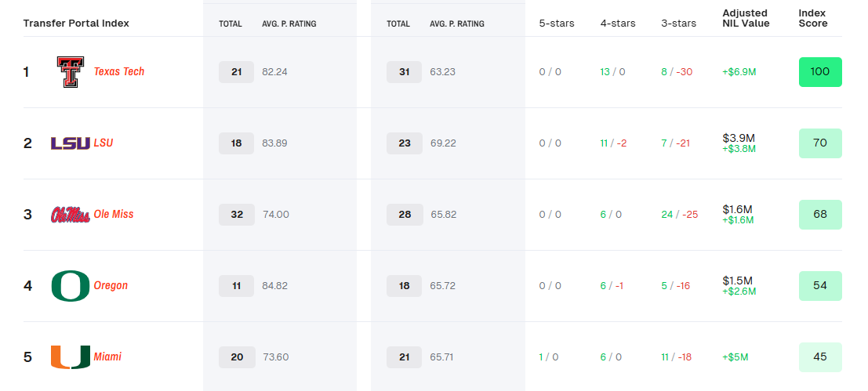This screenshot has height=391, width=868.
Task: Click Oregon 3-stars value 5 / -16
Action: pos(675,286)
